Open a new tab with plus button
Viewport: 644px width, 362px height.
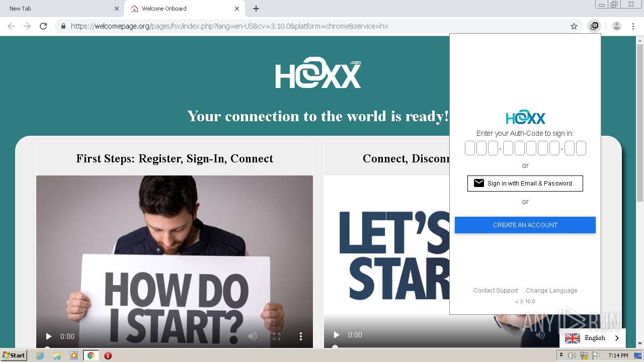click(x=256, y=9)
